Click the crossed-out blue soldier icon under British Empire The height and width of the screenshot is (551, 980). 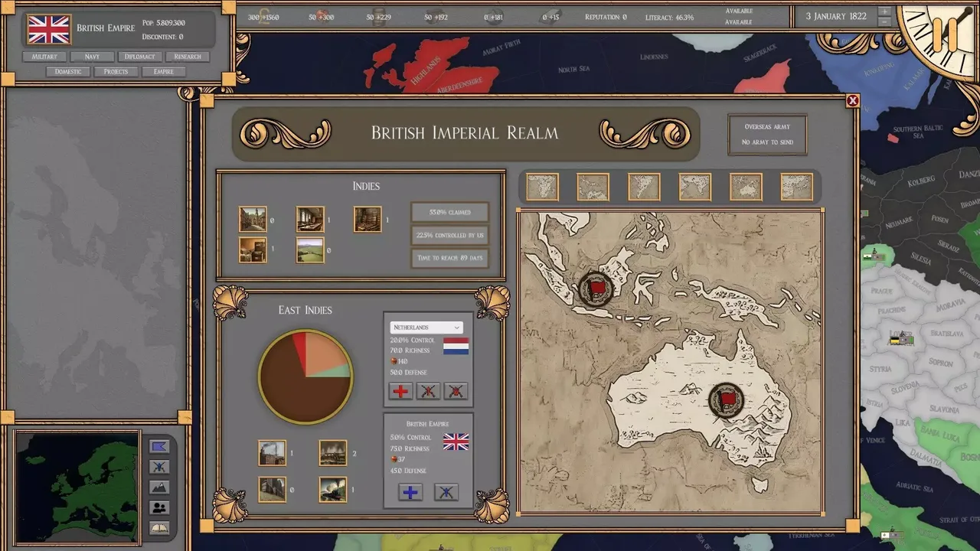coord(446,492)
